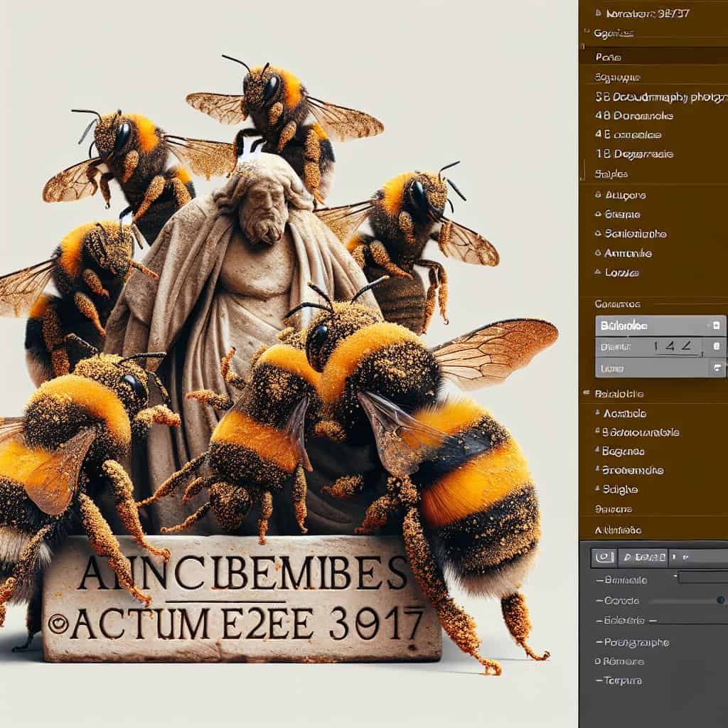
Task: Click the first icon in the bottom toolbar
Action: tap(604, 557)
